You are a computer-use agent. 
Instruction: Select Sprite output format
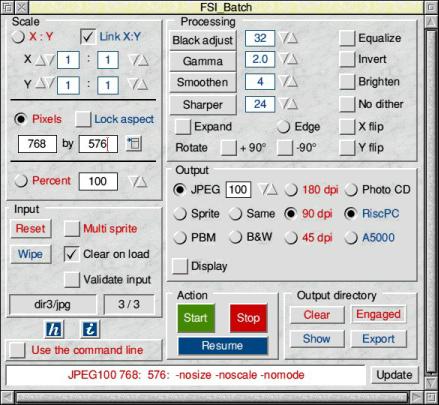tap(180, 214)
